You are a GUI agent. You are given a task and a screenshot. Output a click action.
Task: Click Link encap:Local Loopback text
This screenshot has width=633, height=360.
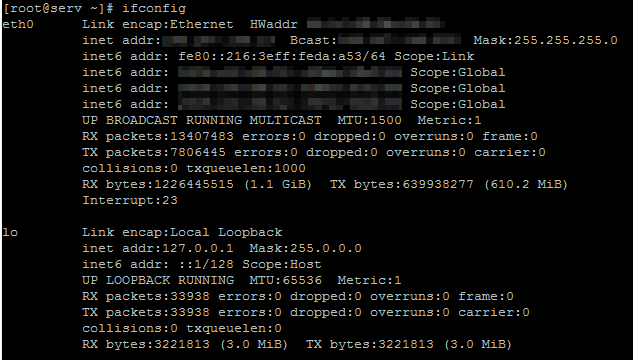click(x=182, y=232)
